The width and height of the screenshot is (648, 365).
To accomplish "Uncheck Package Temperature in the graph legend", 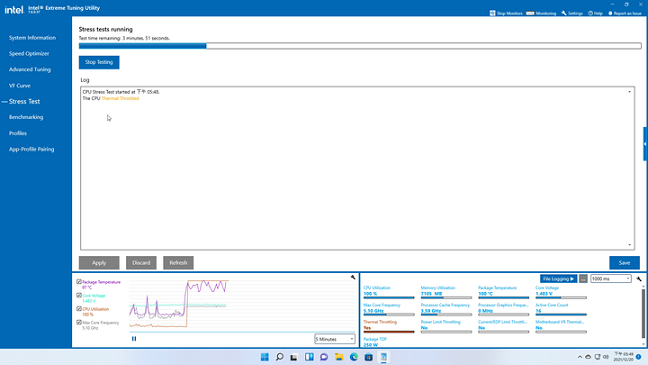I will tap(79, 282).
